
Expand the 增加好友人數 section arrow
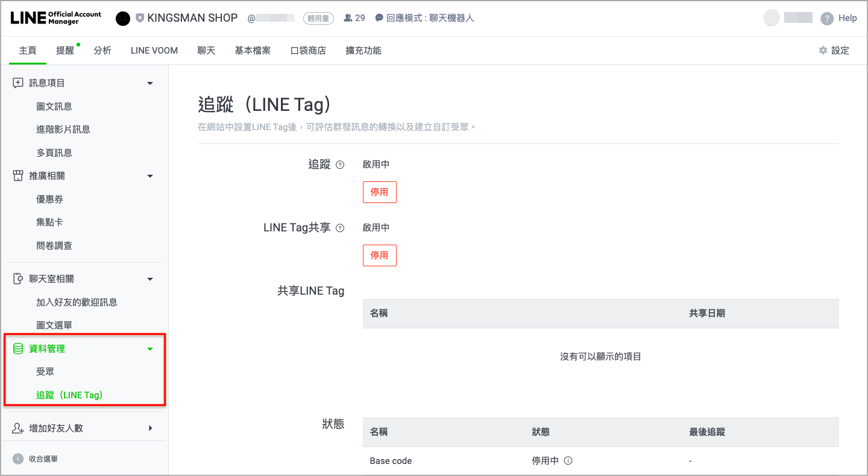click(151, 428)
